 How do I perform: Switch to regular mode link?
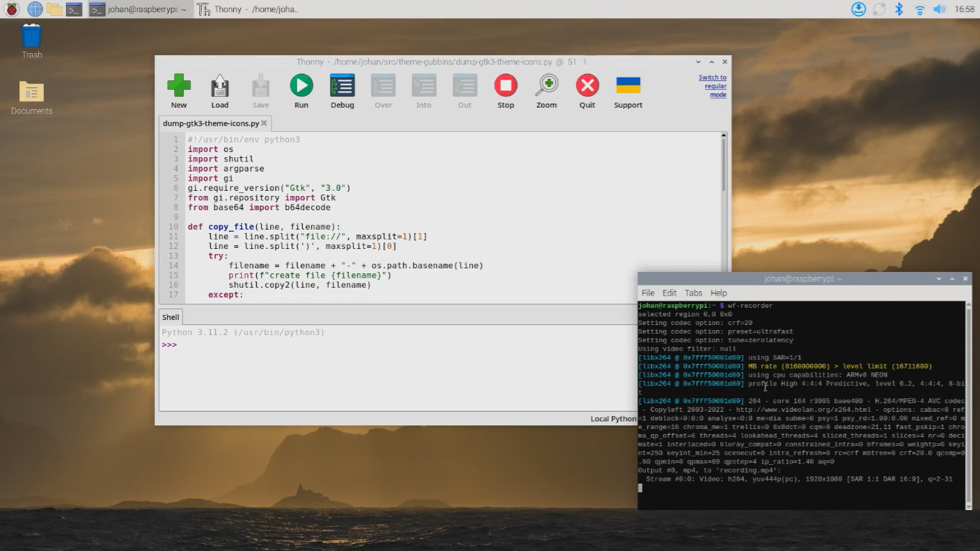pyautogui.click(x=713, y=86)
